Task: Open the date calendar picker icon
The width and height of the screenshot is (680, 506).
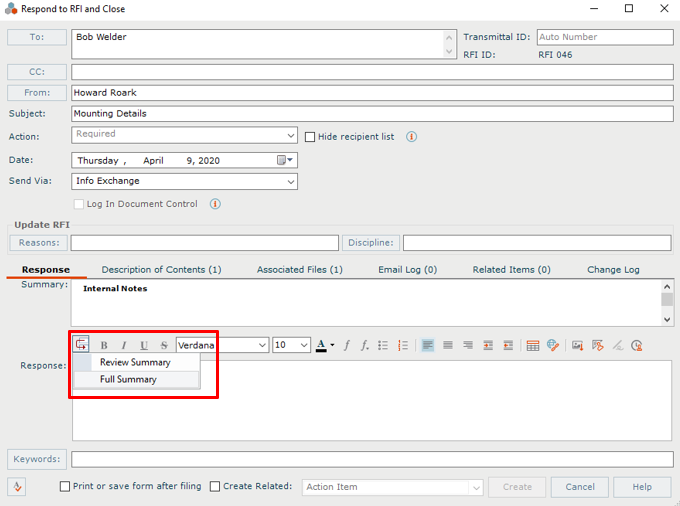Action: 285,160
